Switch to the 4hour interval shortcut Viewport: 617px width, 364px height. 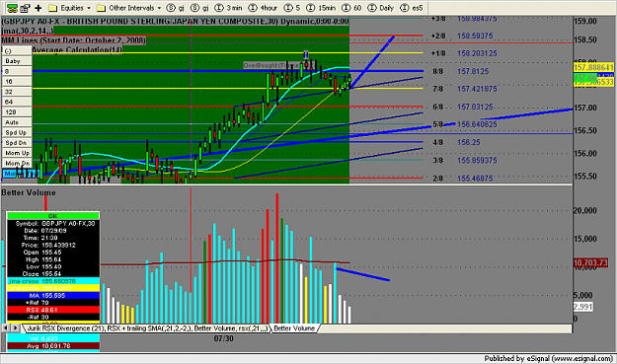coord(263,8)
